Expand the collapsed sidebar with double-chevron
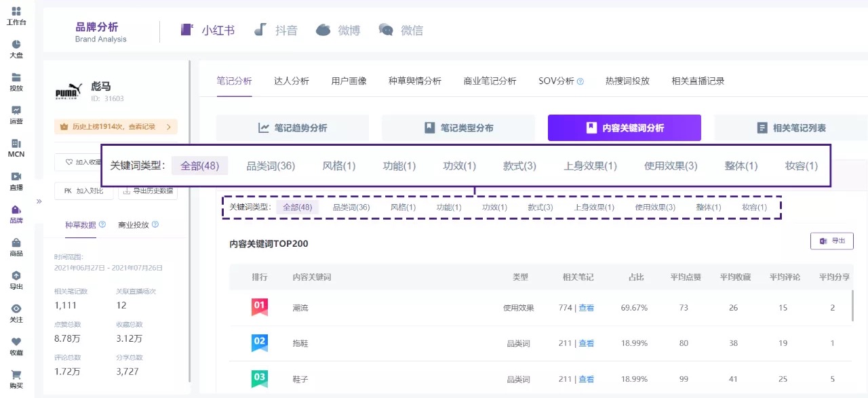Image resolution: width=868 pixels, height=398 pixels. pos(39,201)
